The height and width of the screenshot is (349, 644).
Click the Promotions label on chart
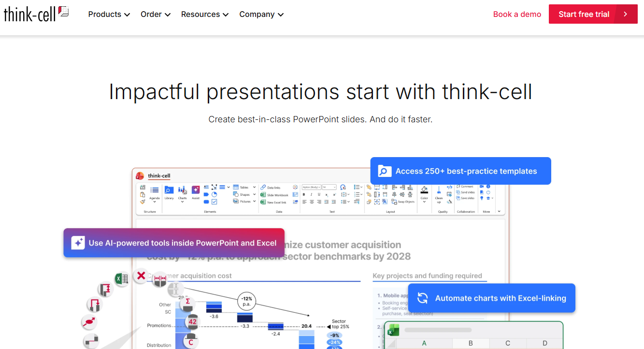pos(159,325)
